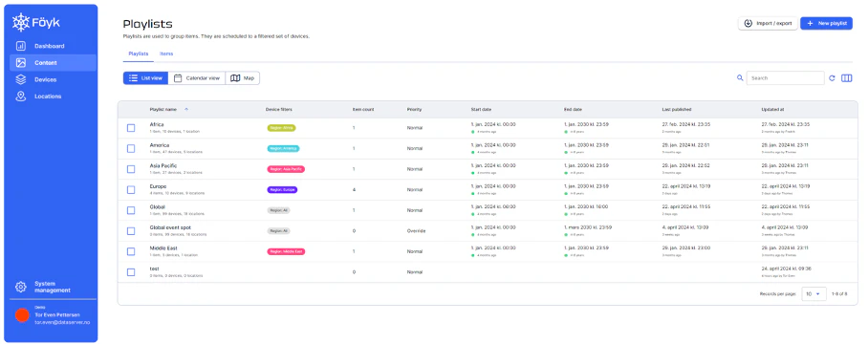Click the Priority column header
The width and height of the screenshot is (868, 344).
pos(414,109)
